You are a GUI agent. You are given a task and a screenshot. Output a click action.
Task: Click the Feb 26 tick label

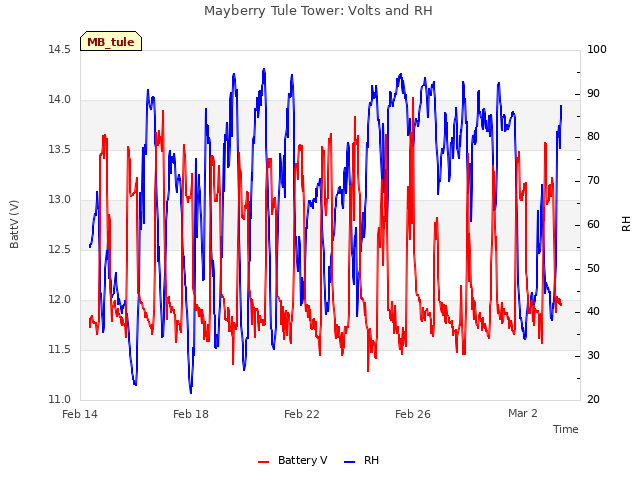pyautogui.click(x=413, y=414)
